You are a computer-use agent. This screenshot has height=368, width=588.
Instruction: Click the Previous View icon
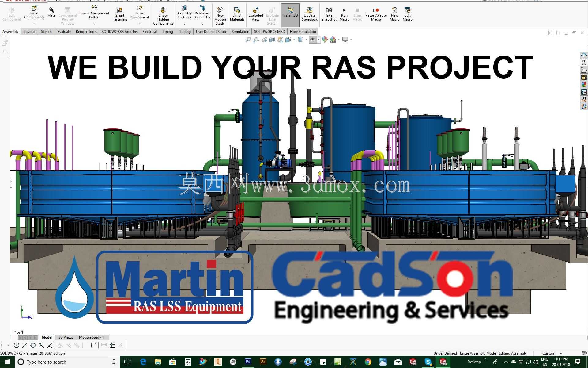point(264,40)
